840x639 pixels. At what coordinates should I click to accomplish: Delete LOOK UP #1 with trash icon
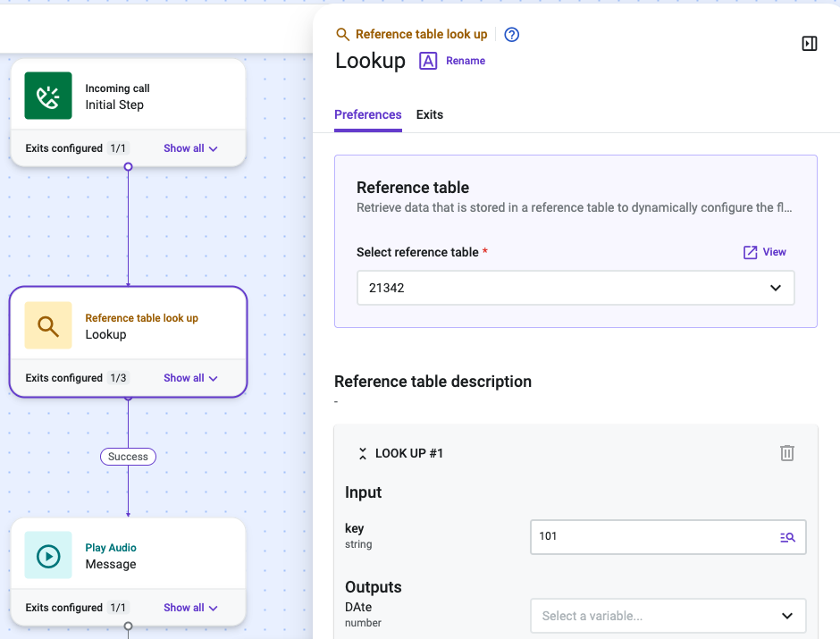point(786,453)
